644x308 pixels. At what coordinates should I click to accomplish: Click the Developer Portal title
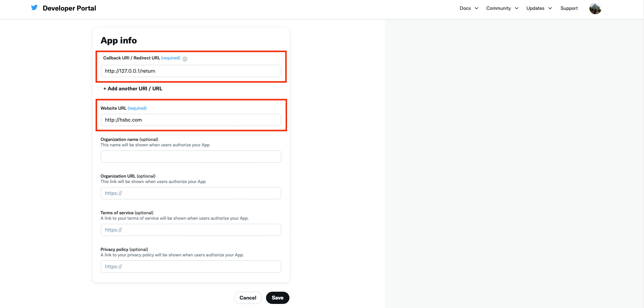tap(69, 8)
